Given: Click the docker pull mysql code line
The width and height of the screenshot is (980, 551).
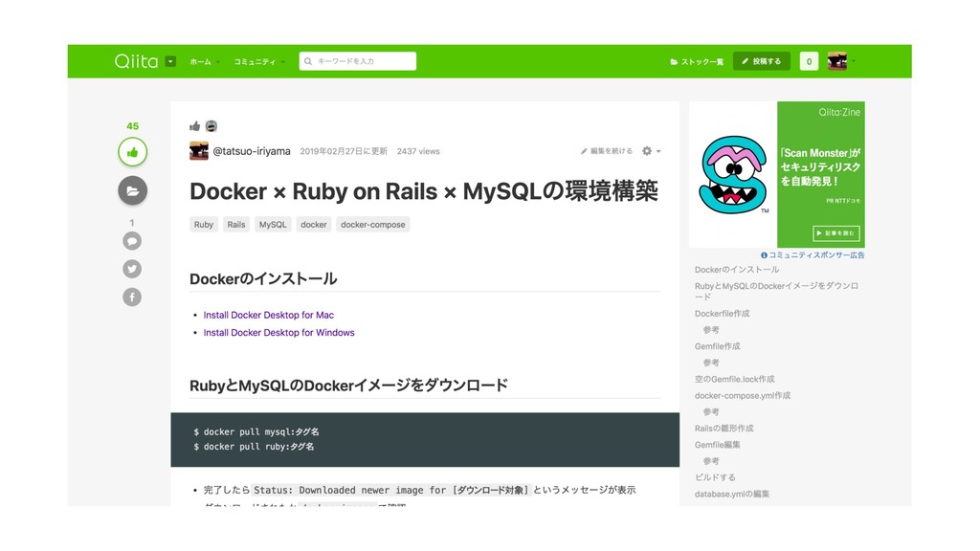Looking at the screenshot, I should (256, 431).
